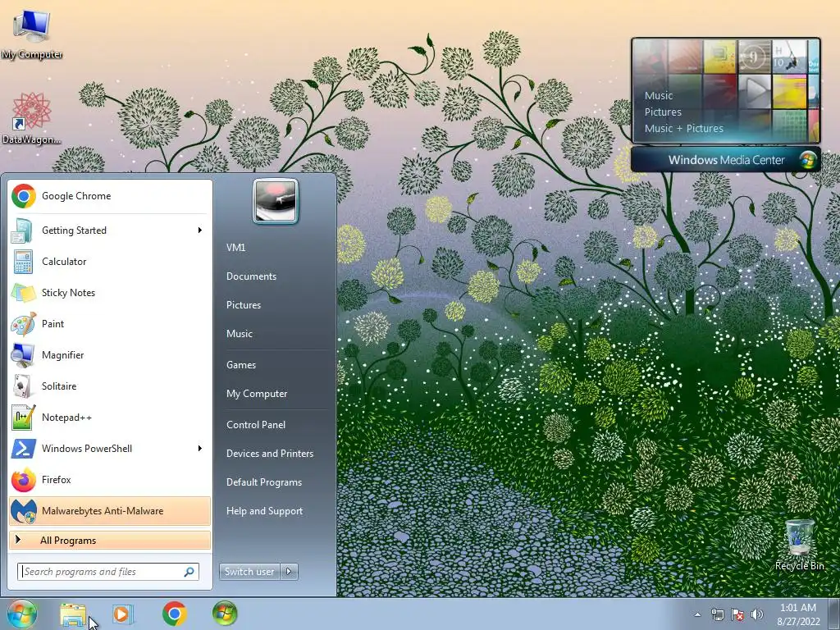The image size is (840, 630).
Task: Open Windows Media Player from the taskbar
Action: [123, 614]
